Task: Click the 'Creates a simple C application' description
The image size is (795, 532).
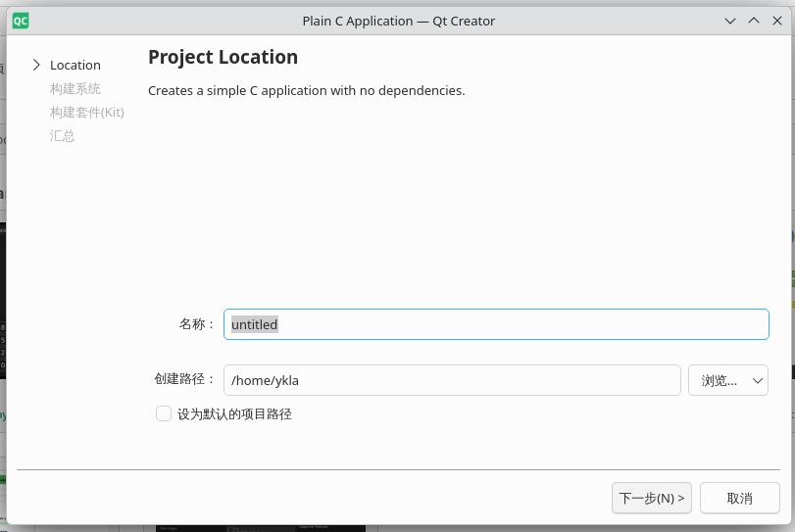Action: coord(306,91)
